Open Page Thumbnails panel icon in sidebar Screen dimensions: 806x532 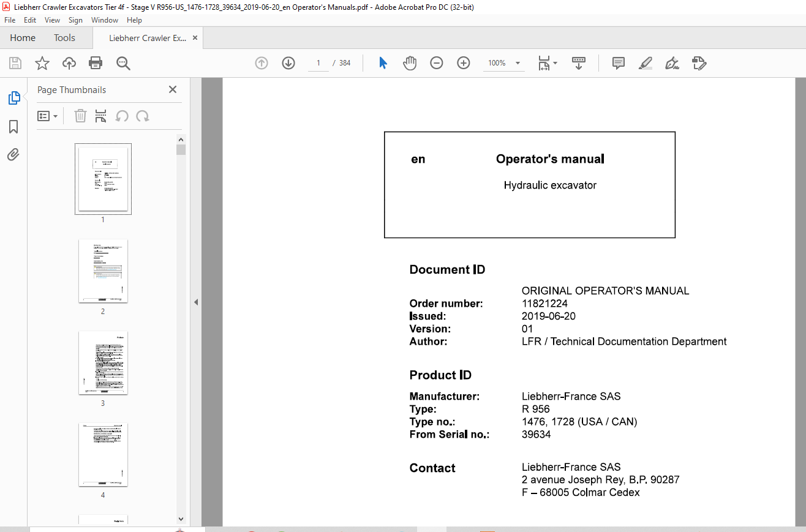pos(13,98)
